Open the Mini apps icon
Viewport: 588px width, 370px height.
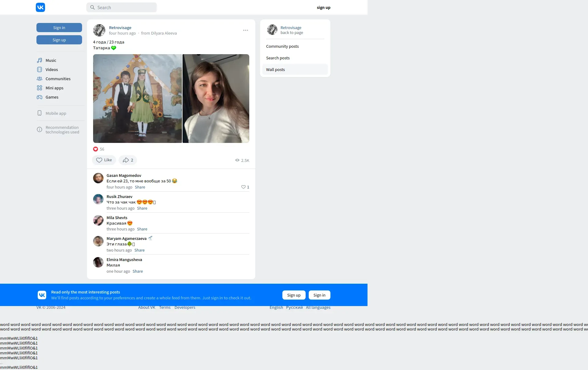coord(40,88)
